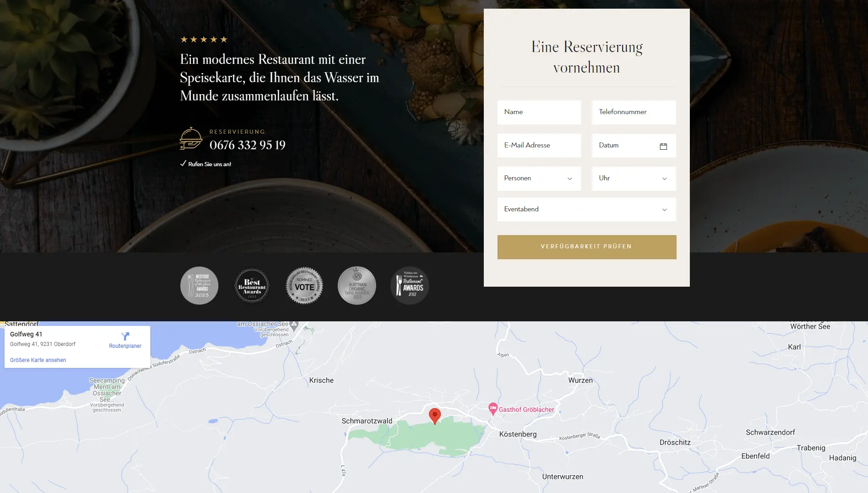Open the Uhr time dropdown
This screenshot has width=868, height=493.
coord(634,178)
